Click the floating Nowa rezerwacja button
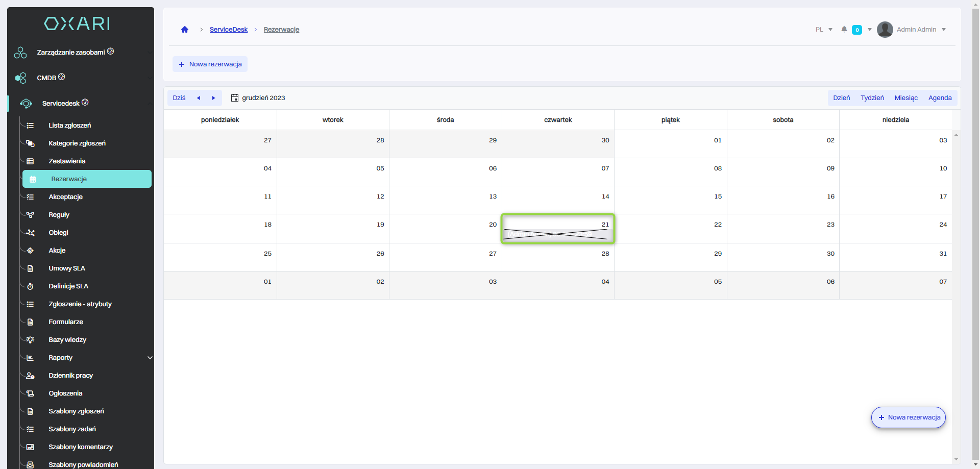Image resolution: width=980 pixels, height=469 pixels. tap(908, 417)
